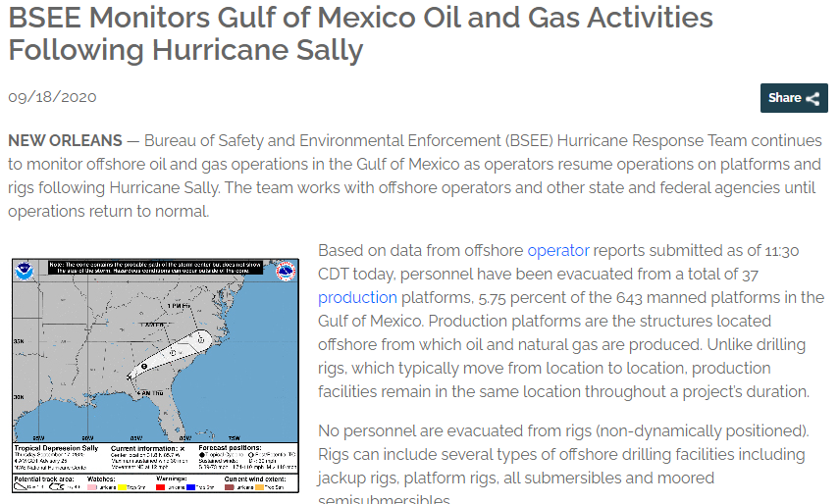Open the Hurricane Sally forecast map image
839x504 pixels.
155,376
